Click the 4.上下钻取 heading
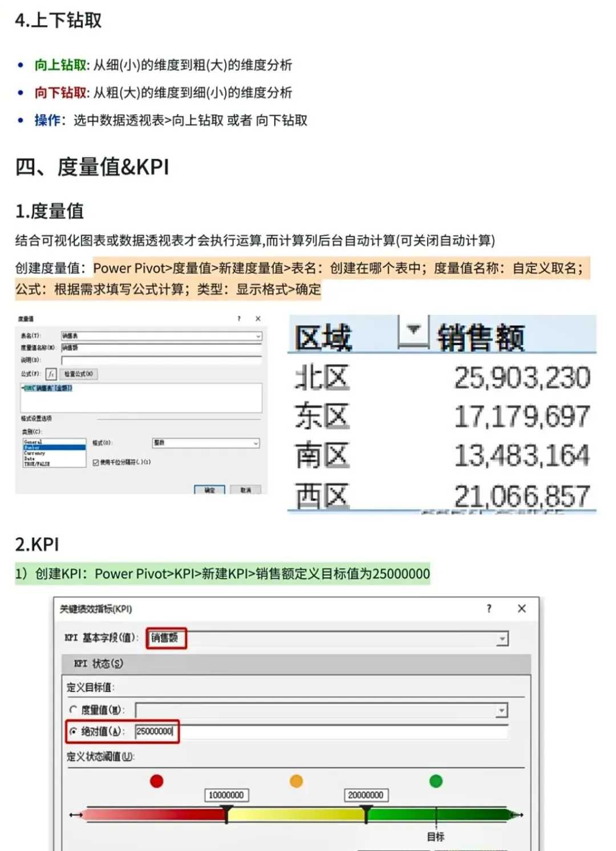The height and width of the screenshot is (851, 616). (x=58, y=20)
